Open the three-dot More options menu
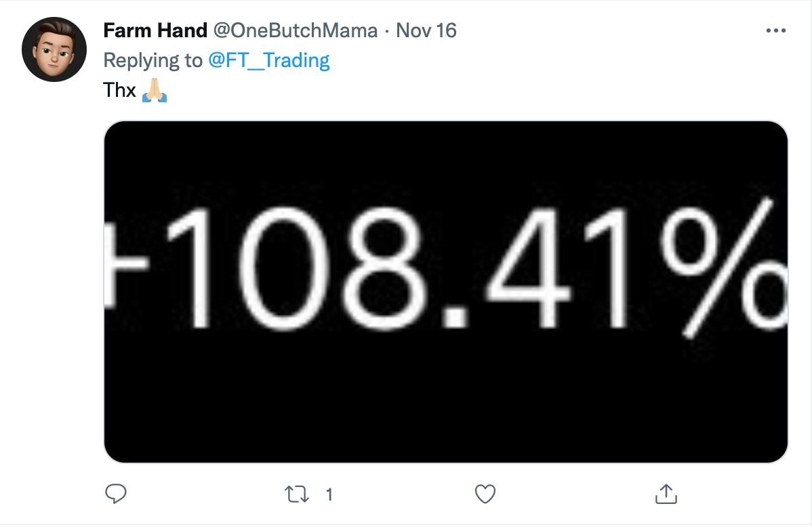Screen dimensions: 812x527 pyautogui.click(x=775, y=30)
